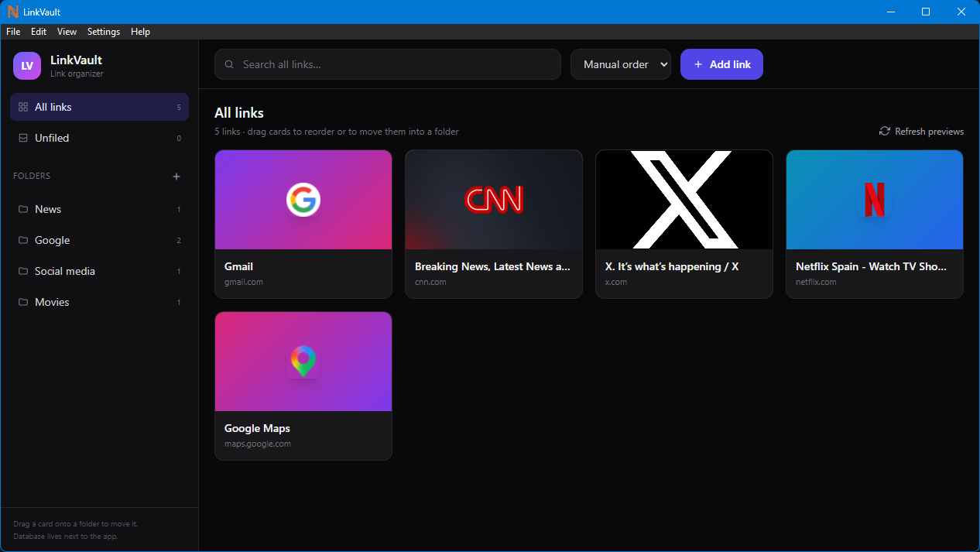980x552 pixels.
Task: Click the Add link button
Action: (x=721, y=64)
